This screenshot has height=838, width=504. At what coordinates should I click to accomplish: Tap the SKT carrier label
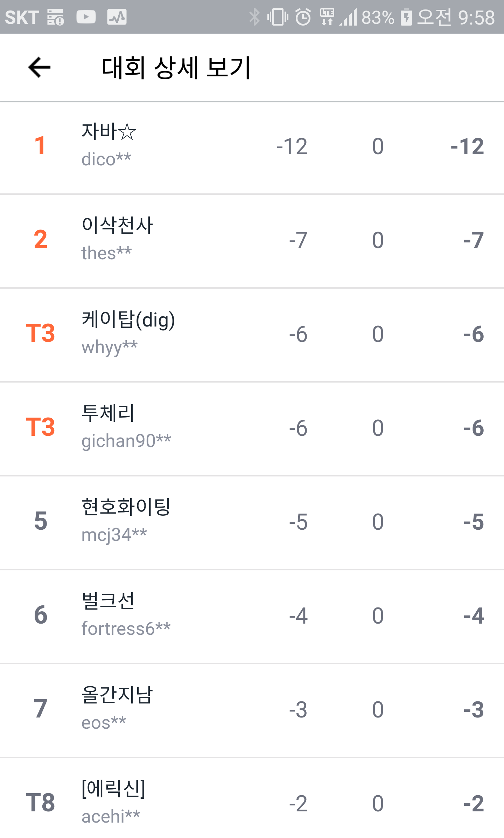22,17
